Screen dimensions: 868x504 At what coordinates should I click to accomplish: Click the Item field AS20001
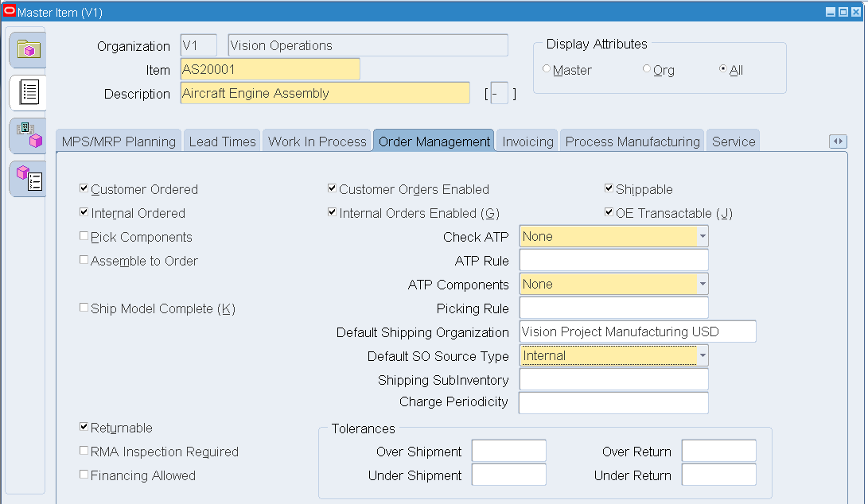coord(271,69)
